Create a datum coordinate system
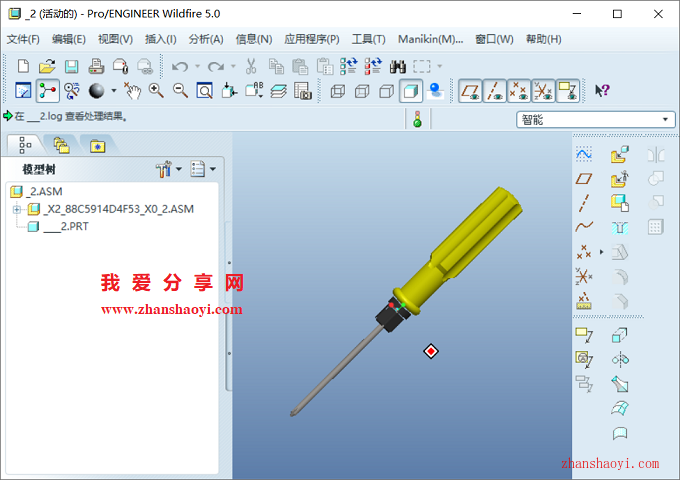 pos(584,276)
